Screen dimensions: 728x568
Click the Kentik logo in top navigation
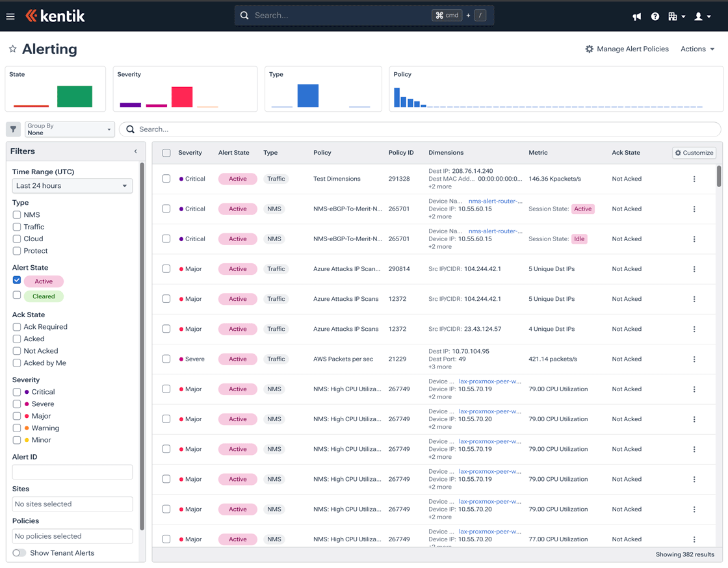55,16
